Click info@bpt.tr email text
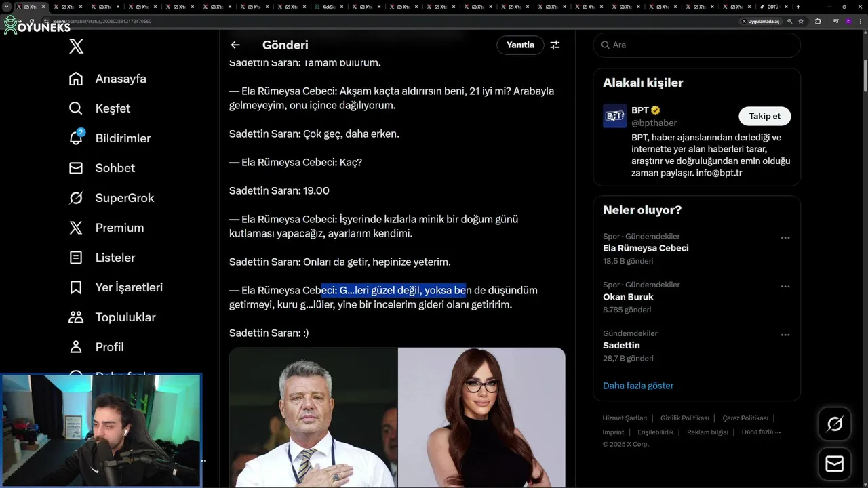868x488 pixels. (719, 173)
